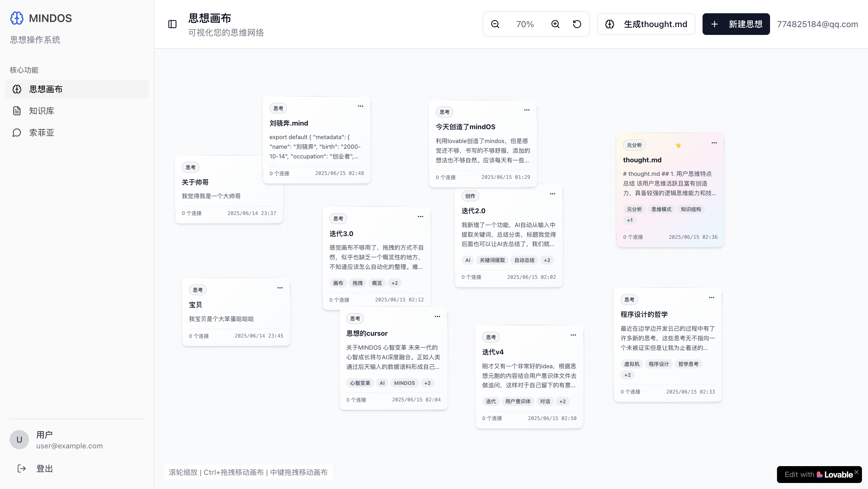
Task: Open more options on thought.md card
Action: pos(714,143)
